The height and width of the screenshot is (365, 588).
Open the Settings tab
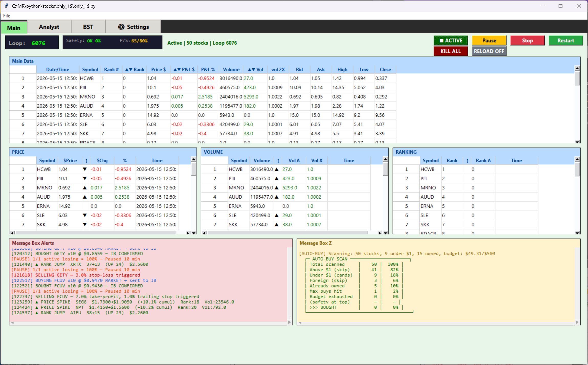point(133,27)
